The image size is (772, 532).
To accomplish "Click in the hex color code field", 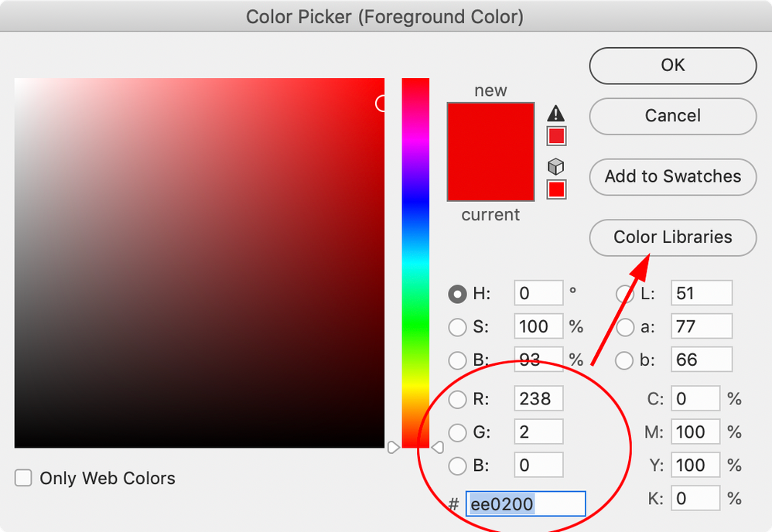I will [525, 504].
